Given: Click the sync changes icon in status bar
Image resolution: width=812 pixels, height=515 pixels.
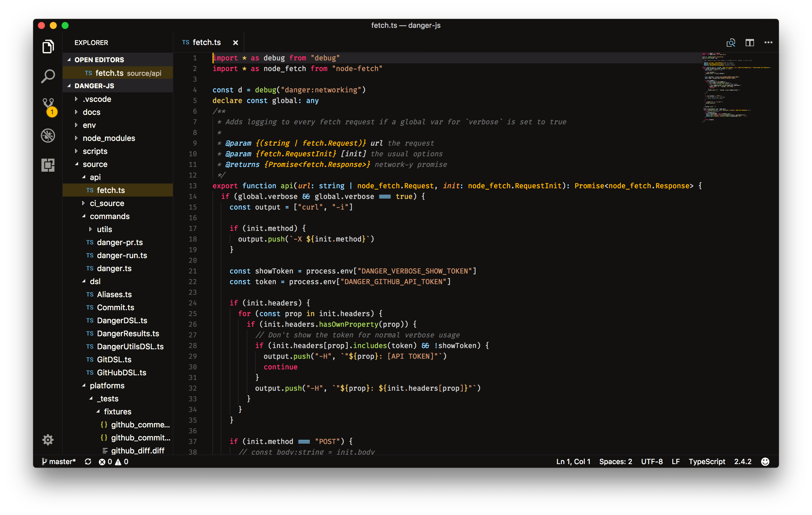Looking at the screenshot, I should (x=88, y=461).
